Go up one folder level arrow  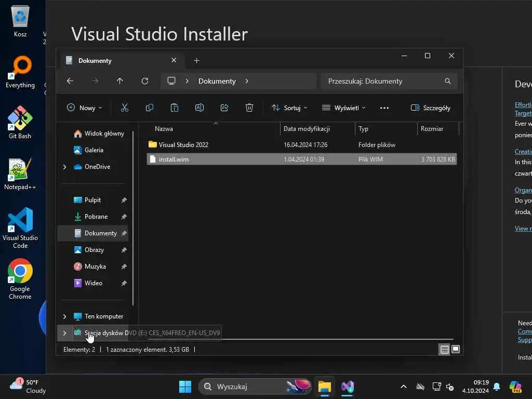pos(120,81)
